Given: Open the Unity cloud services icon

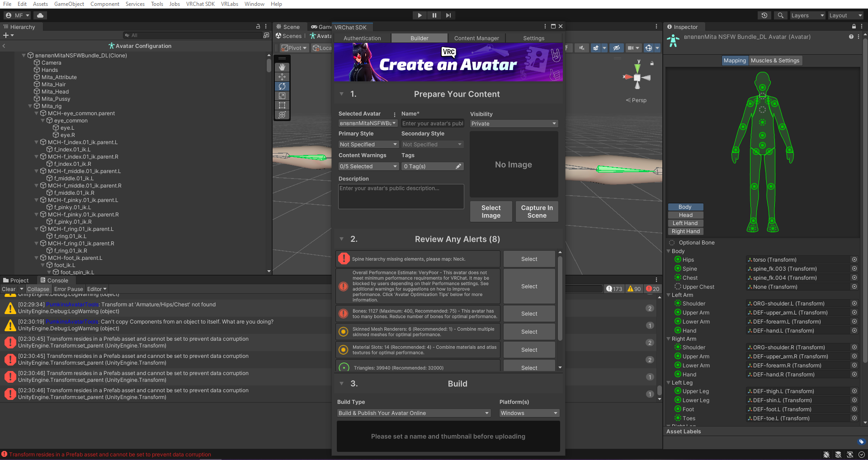Looking at the screenshot, I should pos(40,15).
